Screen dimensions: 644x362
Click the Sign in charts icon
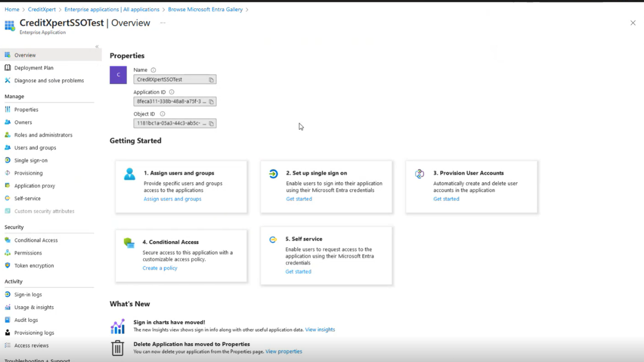pos(117,326)
